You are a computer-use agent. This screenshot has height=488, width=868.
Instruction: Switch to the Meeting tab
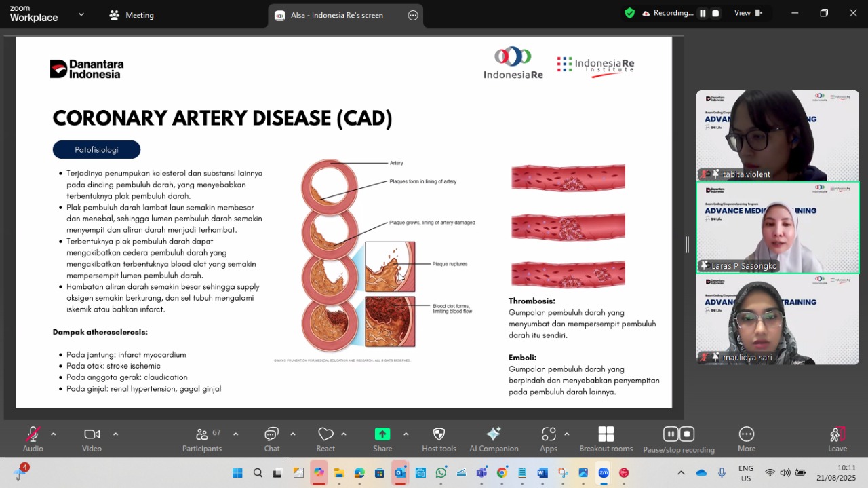click(x=132, y=15)
